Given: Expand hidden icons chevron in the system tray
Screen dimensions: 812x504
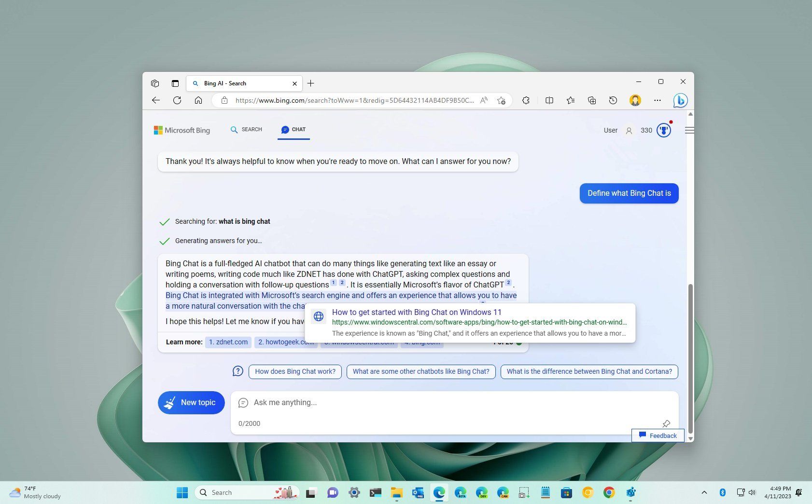Looking at the screenshot, I should 704,492.
